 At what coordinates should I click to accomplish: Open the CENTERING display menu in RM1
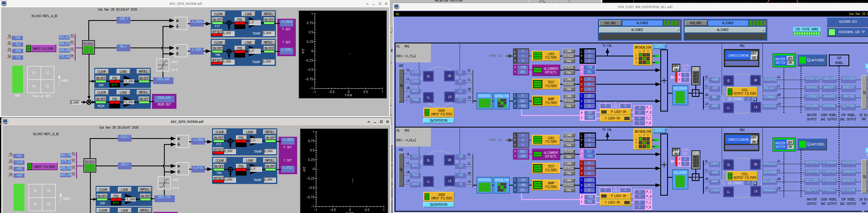click(439, 120)
